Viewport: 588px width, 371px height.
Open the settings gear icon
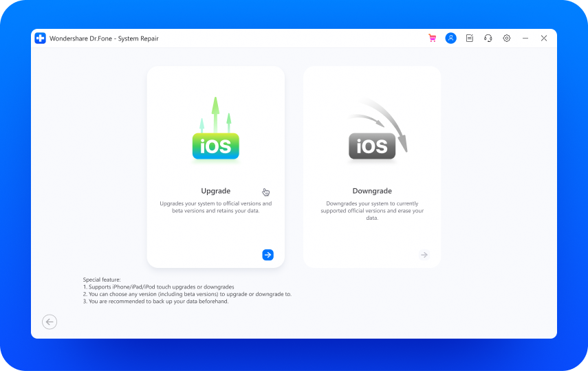(x=507, y=38)
